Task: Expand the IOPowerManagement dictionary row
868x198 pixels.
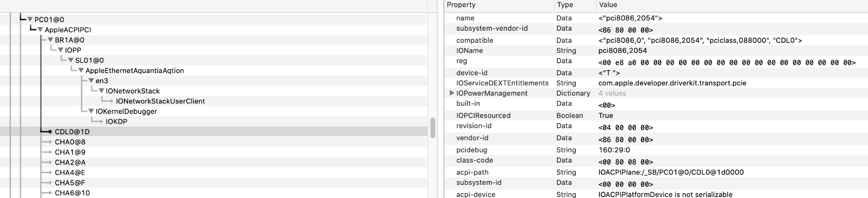Action: pyautogui.click(x=451, y=93)
